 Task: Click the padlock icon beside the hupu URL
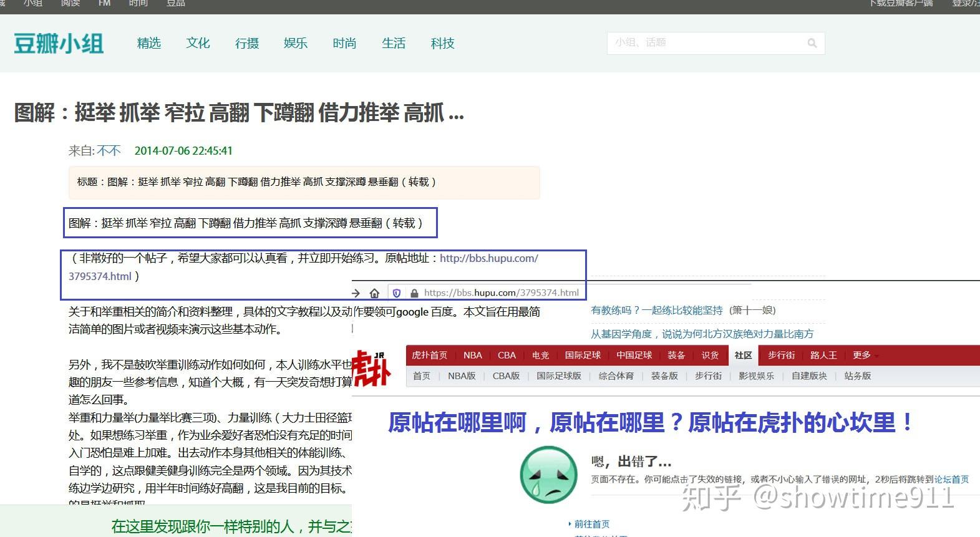tap(414, 293)
